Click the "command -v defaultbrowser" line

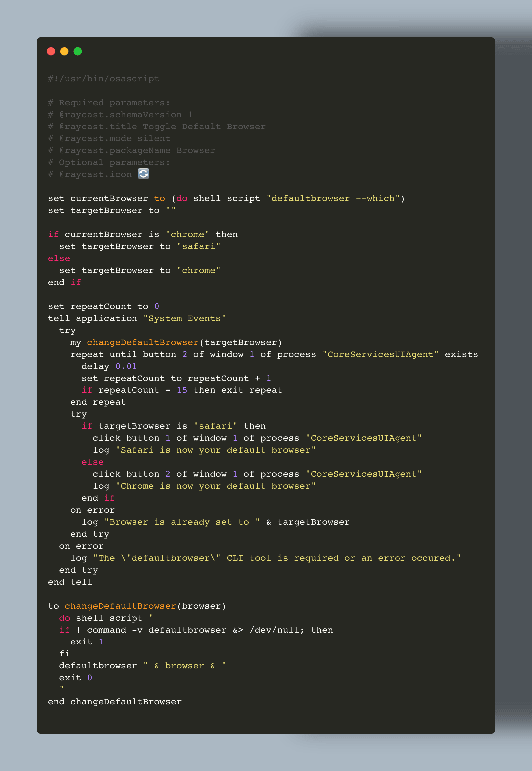click(x=196, y=631)
